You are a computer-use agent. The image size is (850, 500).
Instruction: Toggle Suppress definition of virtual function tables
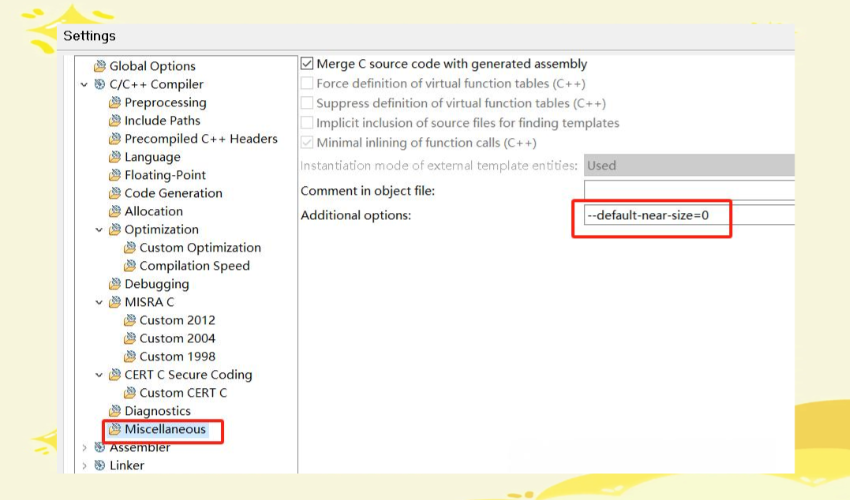tap(307, 103)
